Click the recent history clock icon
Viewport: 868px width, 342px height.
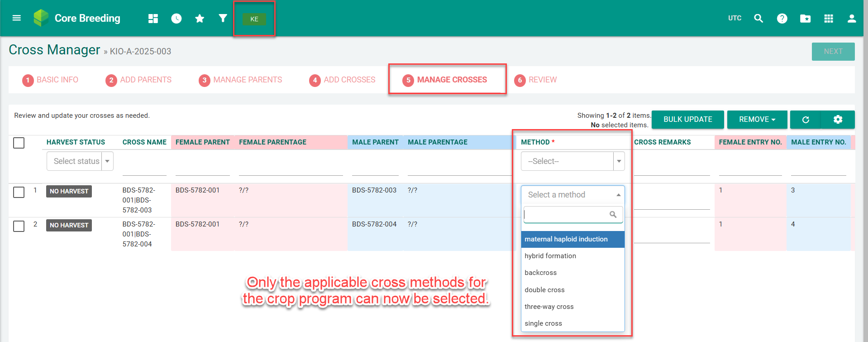pos(176,19)
